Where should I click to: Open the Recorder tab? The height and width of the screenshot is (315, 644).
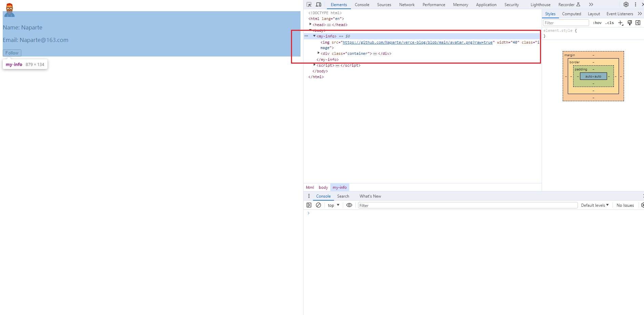(569, 5)
